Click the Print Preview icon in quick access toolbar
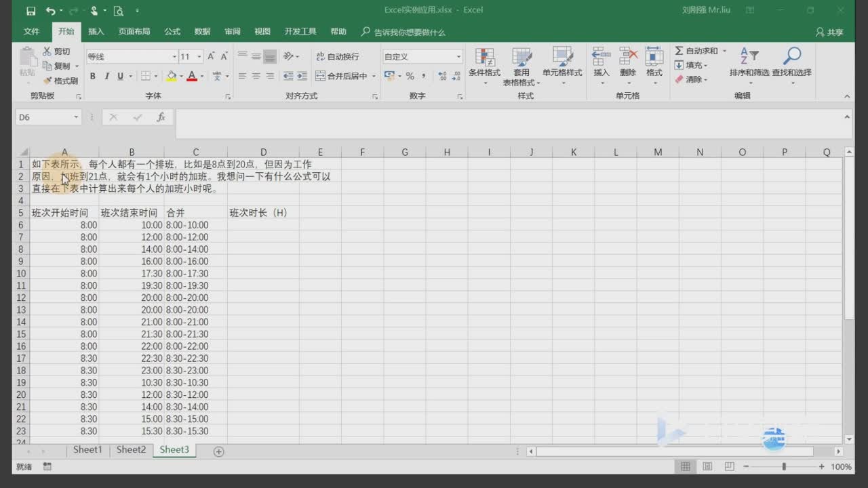Viewport: 868px width, 488px height. tap(119, 11)
